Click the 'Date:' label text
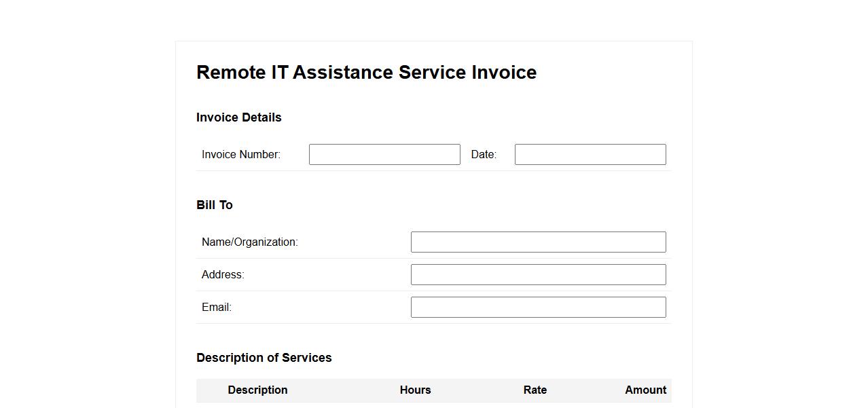 pyautogui.click(x=484, y=154)
